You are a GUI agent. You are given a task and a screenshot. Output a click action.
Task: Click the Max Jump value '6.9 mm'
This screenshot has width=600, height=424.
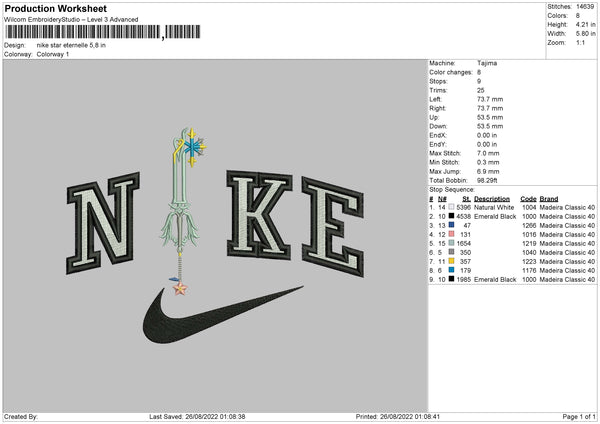coord(488,171)
